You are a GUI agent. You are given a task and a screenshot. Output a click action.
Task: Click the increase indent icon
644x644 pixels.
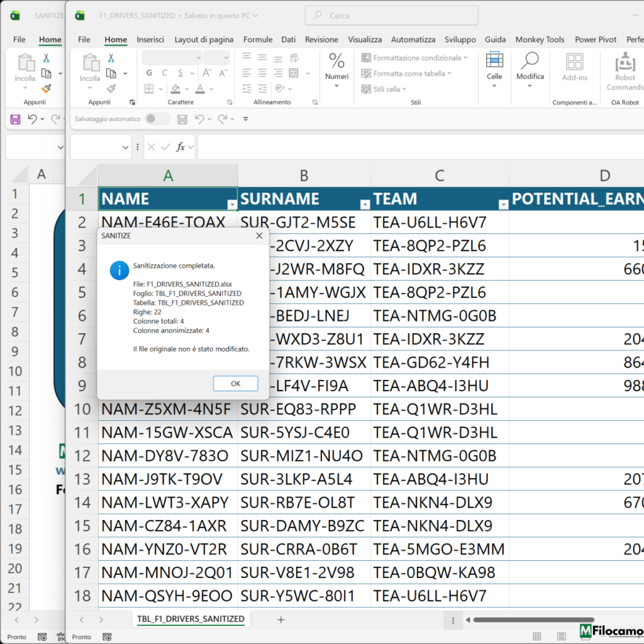(262, 89)
